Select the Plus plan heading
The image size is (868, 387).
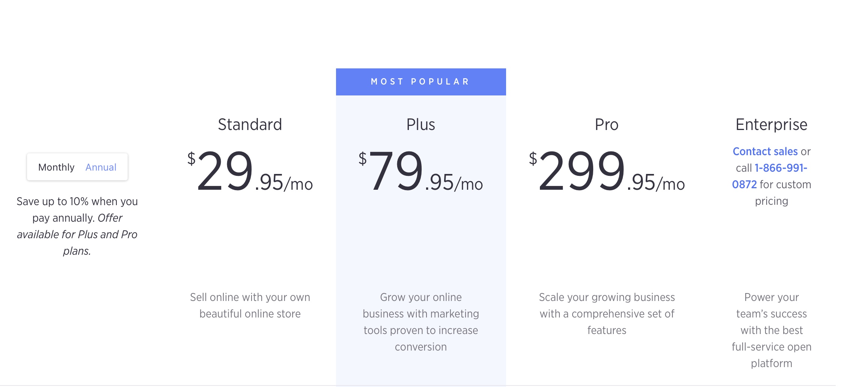[x=420, y=124]
